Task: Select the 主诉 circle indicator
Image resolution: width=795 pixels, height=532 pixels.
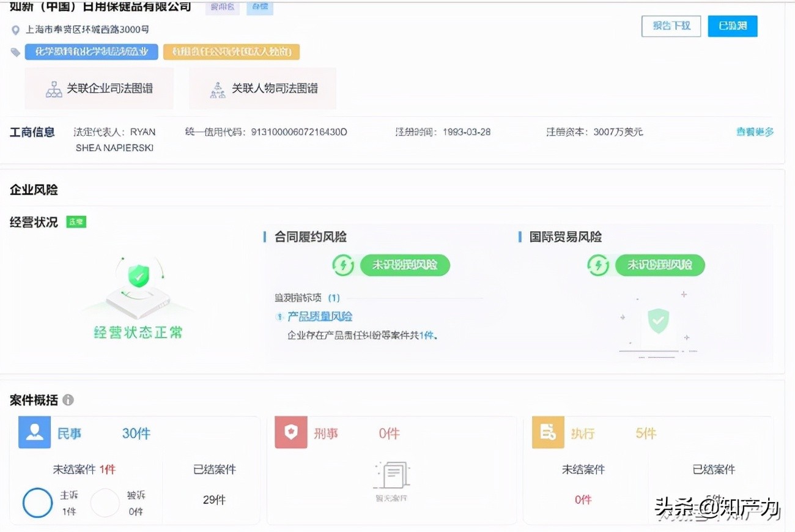Action: pos(37,502)
